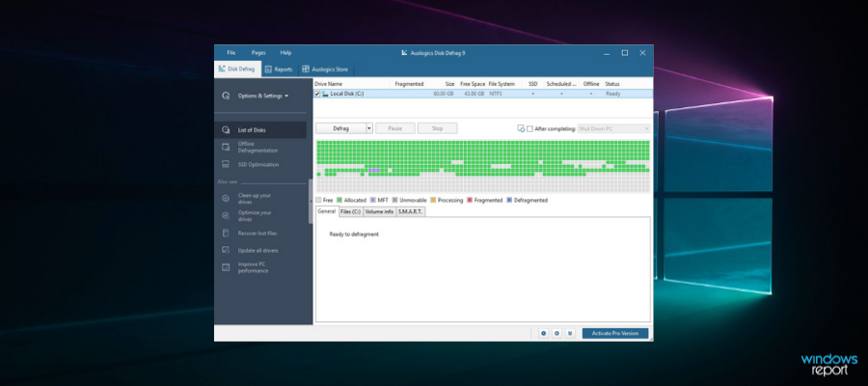Viewport: 868px width, 386px height.
Task: Click the Defrag button
Action: [340, 127]
